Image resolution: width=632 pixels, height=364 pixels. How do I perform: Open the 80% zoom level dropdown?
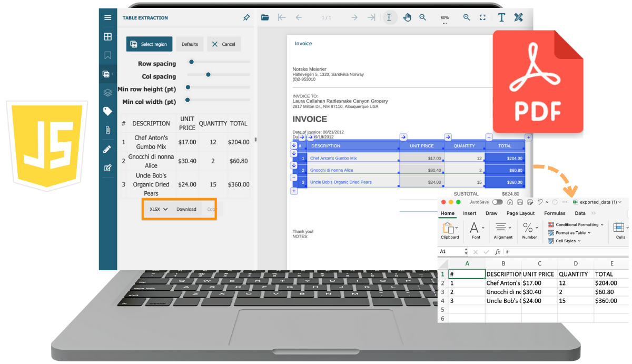pos(445,19)
